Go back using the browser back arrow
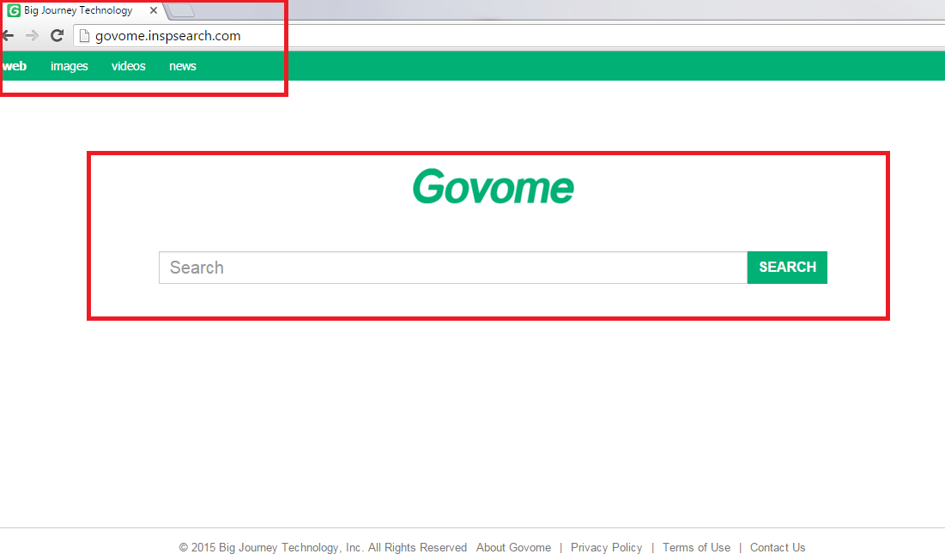Image resolution: width=945 pixels, height=560 pixels. click(x=7, y=36)
